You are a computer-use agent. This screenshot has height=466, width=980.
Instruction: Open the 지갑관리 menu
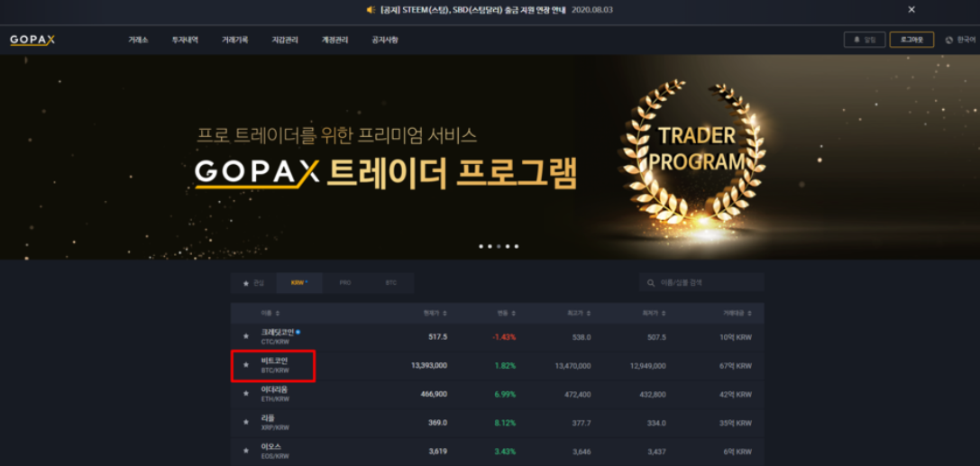coord(285,40)
